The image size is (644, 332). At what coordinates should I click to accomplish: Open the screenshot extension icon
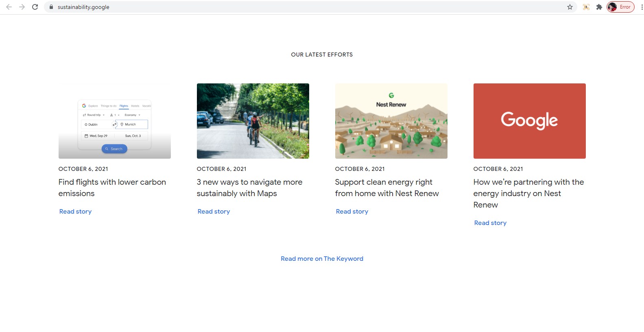(x=586, y=7)
